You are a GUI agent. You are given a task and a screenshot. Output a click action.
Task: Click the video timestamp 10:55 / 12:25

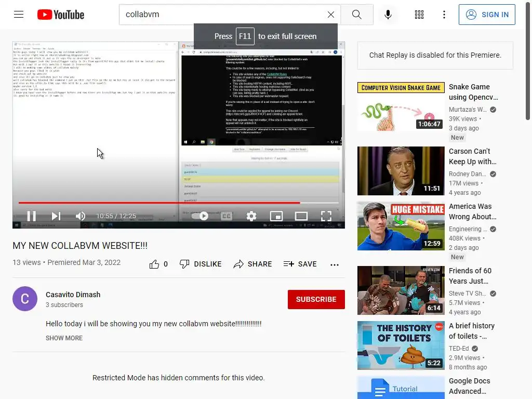(x=116, y=216)
